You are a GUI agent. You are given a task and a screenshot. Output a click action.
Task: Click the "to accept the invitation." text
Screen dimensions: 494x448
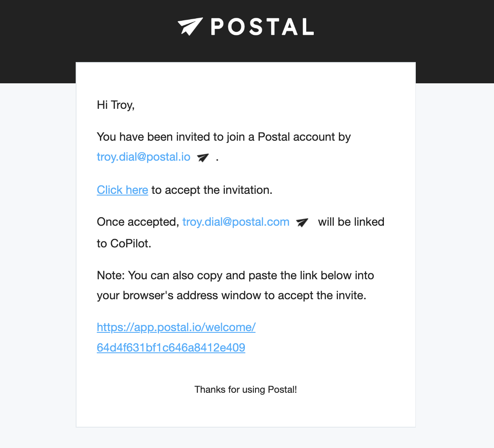click(x=212, y=190)
